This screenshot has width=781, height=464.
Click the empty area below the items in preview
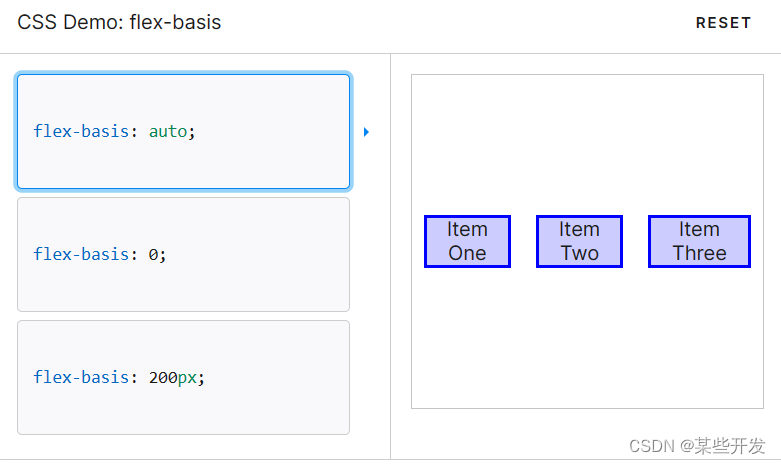coord(587,338)
